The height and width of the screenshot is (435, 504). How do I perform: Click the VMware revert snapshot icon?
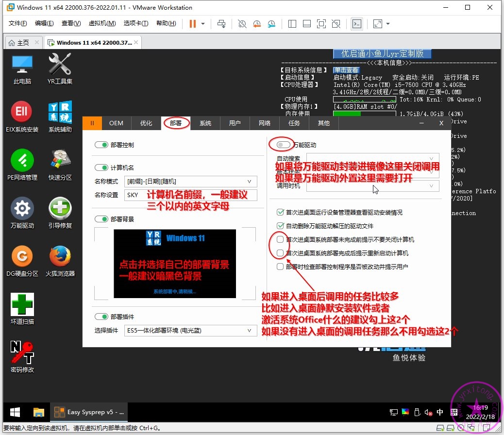[257, 23]
